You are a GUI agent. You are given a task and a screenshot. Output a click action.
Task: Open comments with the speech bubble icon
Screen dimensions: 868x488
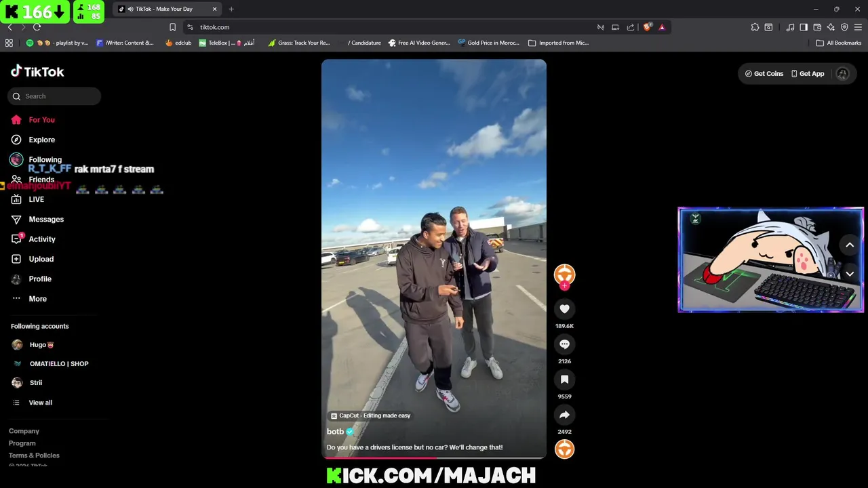pos(564,344)
